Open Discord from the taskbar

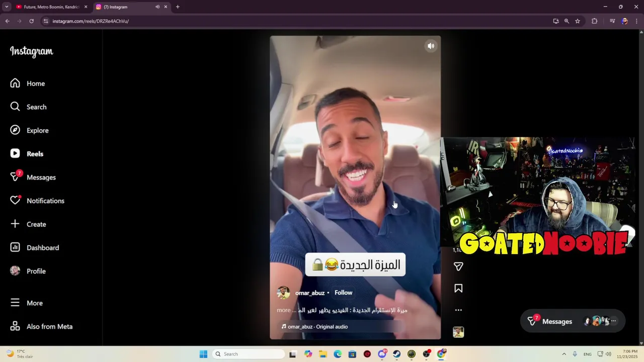(x=382, y=354)
